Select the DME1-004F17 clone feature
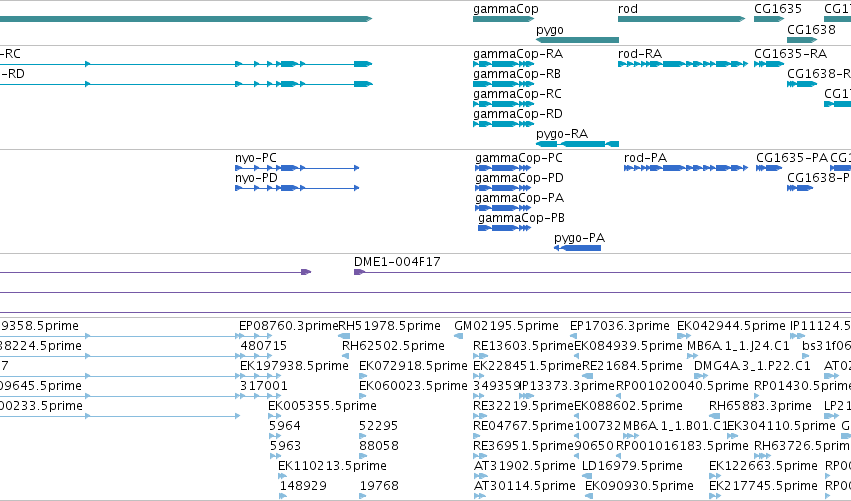The image size is (851, 501). click(602, 272)
